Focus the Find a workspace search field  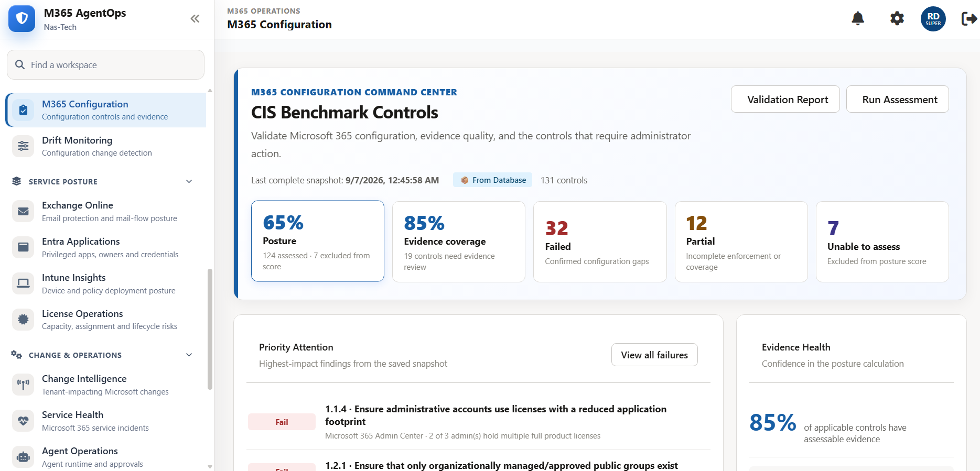click(x=105, y=64)
